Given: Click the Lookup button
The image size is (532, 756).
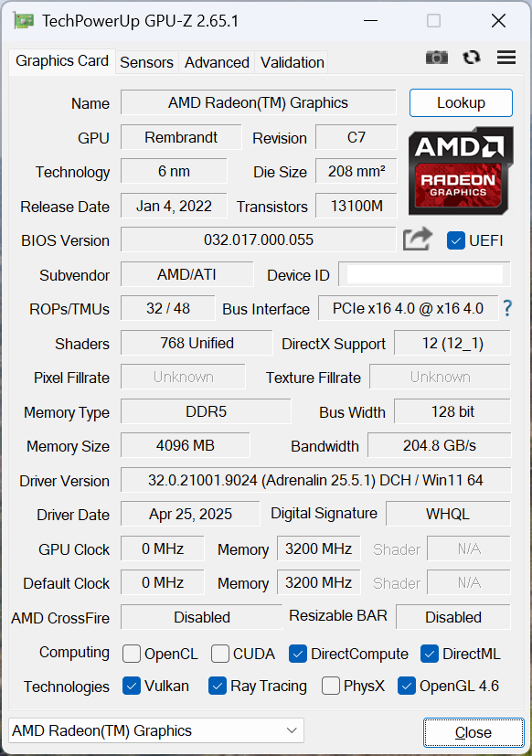Looking at the screenshot, I should [x=461, y=102].
